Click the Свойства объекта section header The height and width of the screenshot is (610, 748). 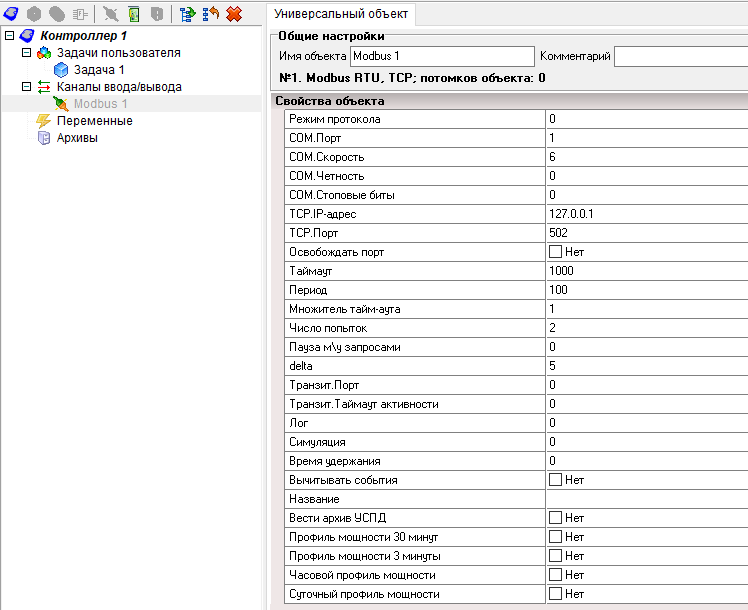(509, 101)
